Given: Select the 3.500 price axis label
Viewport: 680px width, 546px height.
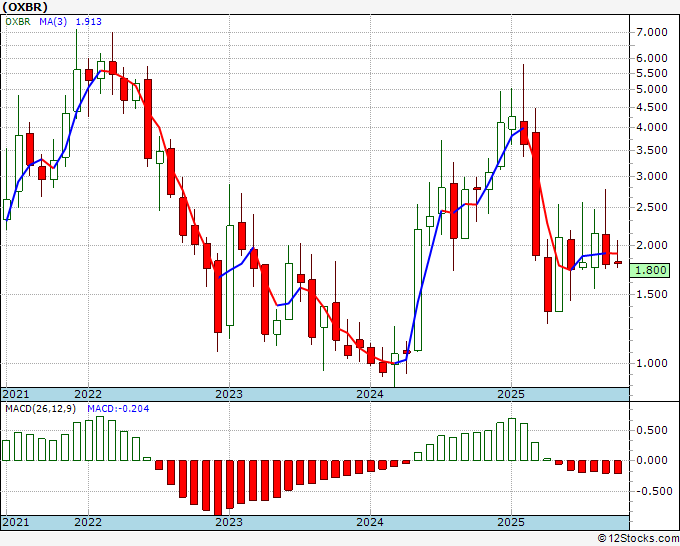Looking at the screenshot, I should 652,150.
